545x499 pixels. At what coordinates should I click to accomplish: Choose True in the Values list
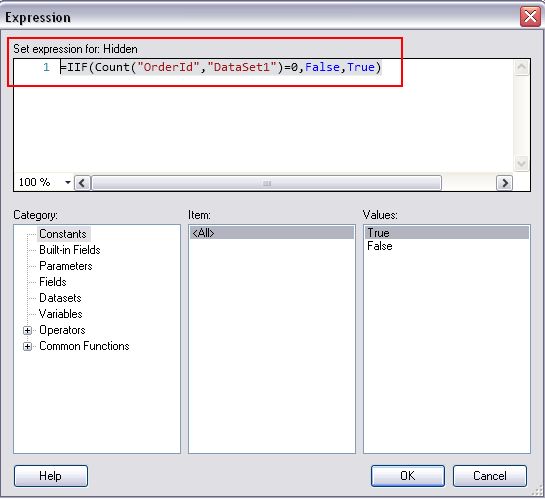[x=447, y=232]
